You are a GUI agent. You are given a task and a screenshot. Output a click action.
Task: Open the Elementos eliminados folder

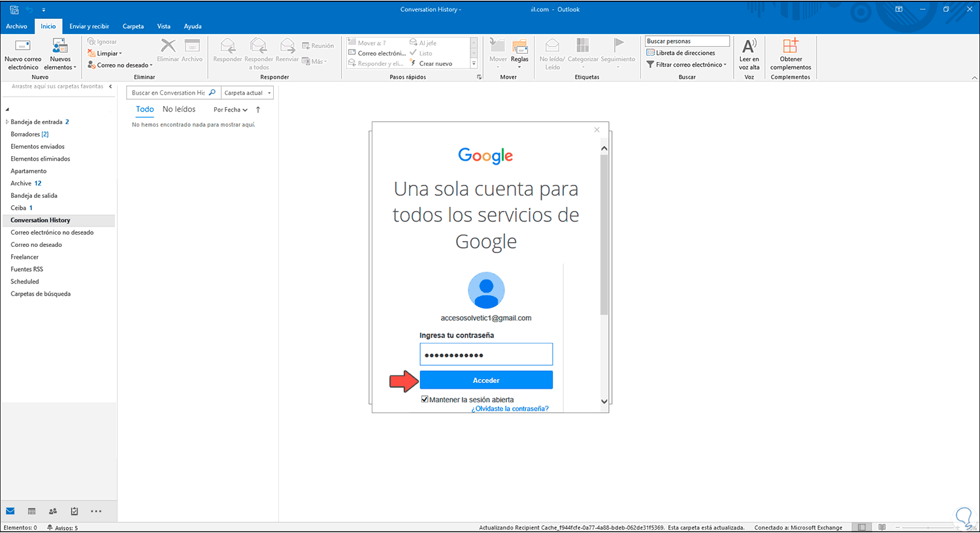[41, 159]
